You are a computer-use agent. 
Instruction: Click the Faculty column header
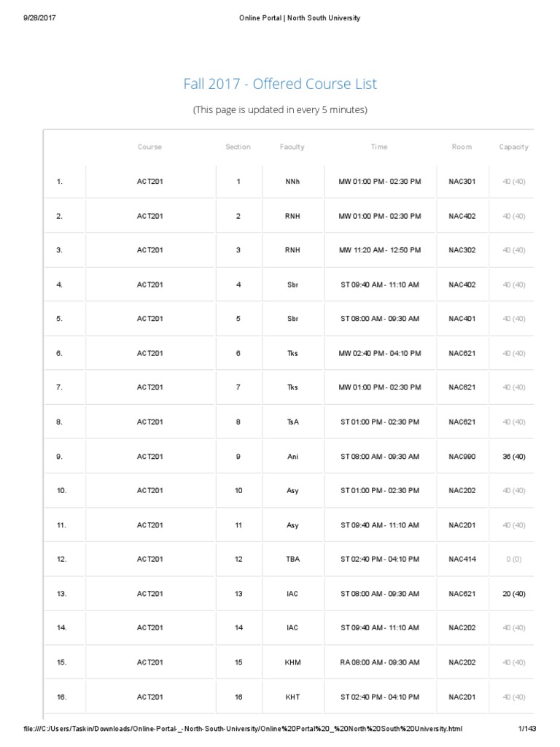pos(292,147)
